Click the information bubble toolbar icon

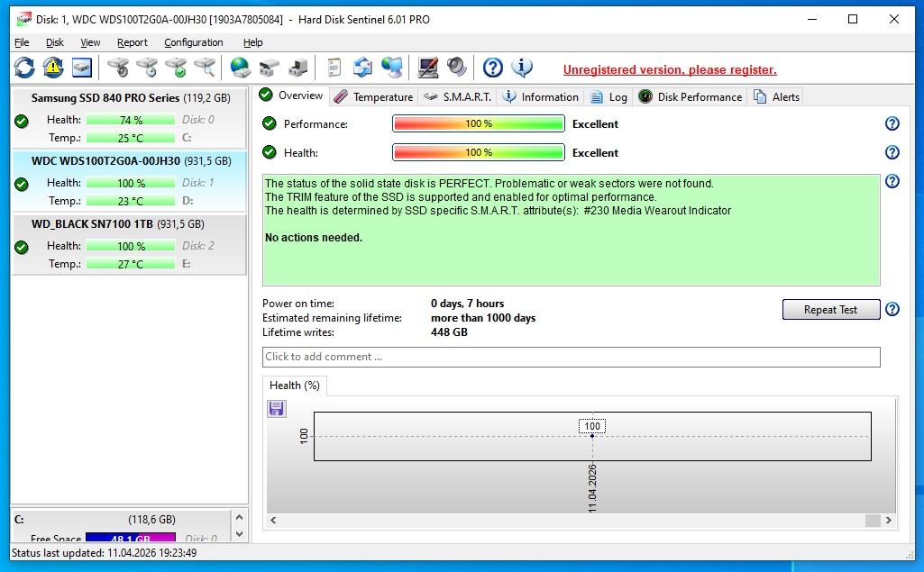coord(522,68)
